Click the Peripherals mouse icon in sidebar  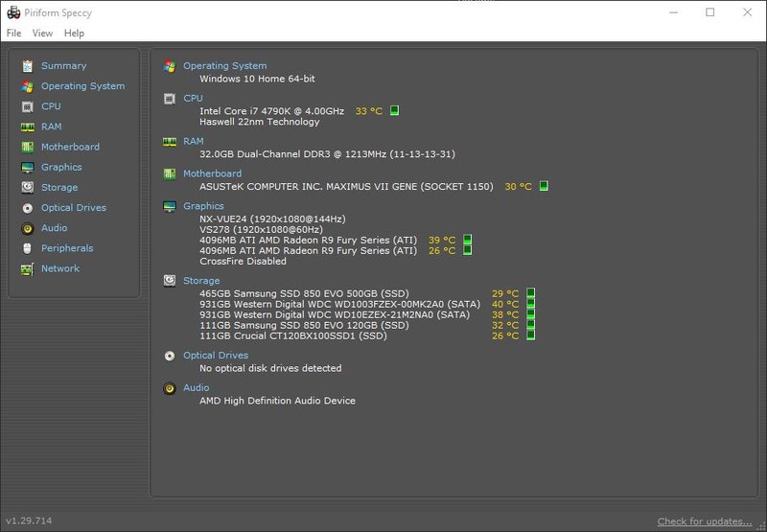click(28, 248)
